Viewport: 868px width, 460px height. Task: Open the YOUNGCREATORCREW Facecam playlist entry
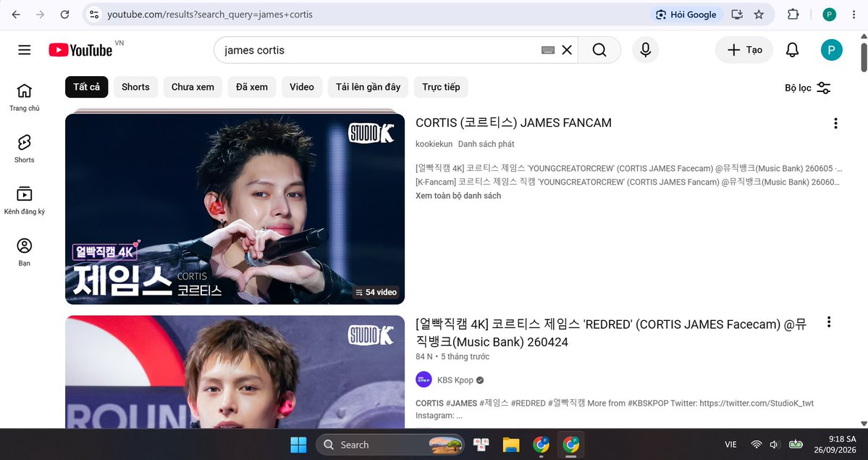click(x=629, y=169)
